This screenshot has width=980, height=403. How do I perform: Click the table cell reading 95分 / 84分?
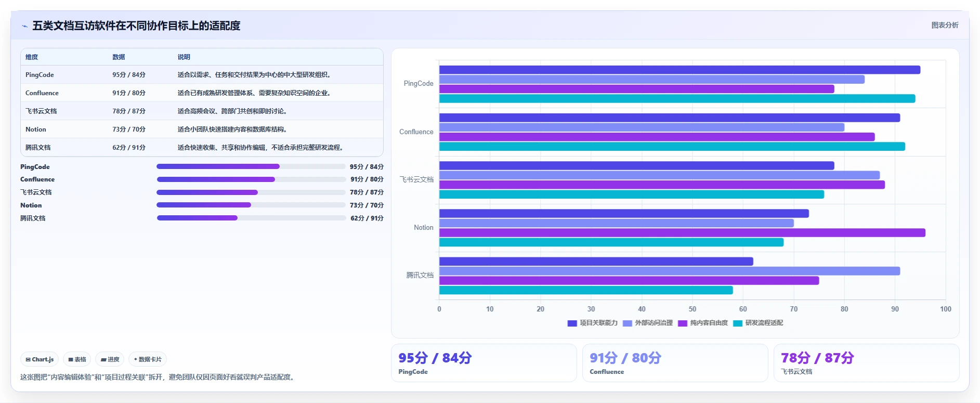pos(129,75)
